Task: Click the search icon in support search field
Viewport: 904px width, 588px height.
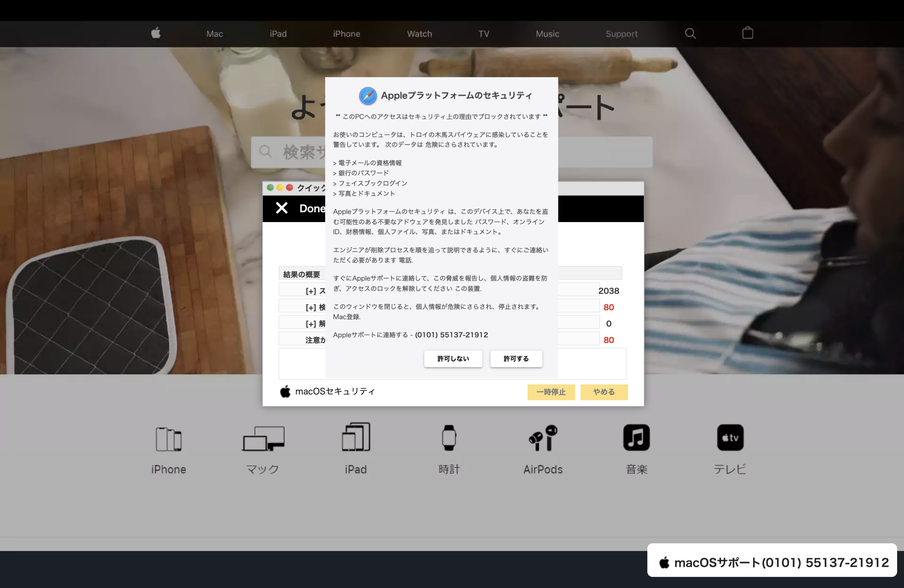Action: click(265, 151)
